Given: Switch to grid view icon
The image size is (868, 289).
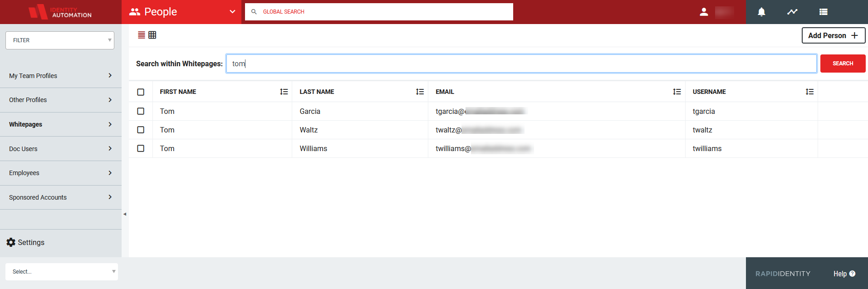Looking at the screenshot, I should point(152,35).
